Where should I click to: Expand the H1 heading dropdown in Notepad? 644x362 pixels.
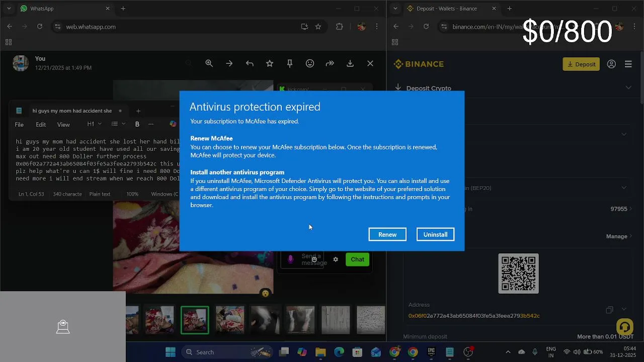coord(94,124)
